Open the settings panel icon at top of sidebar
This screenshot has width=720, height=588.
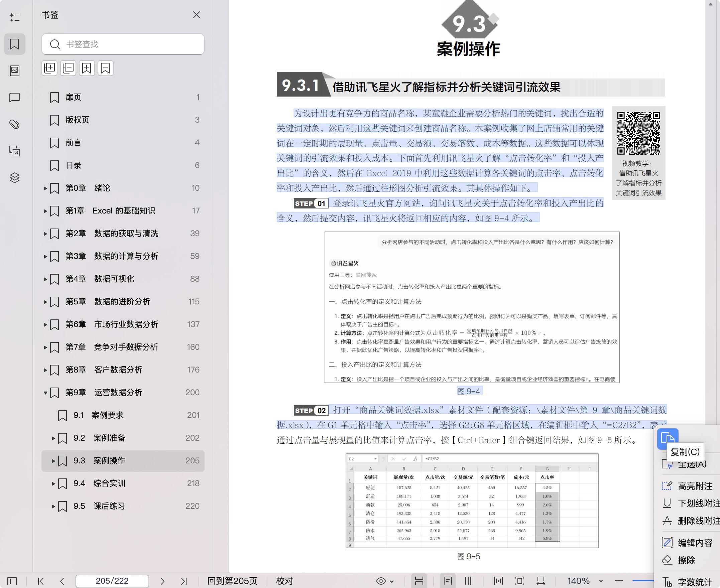tap(15, 17)
